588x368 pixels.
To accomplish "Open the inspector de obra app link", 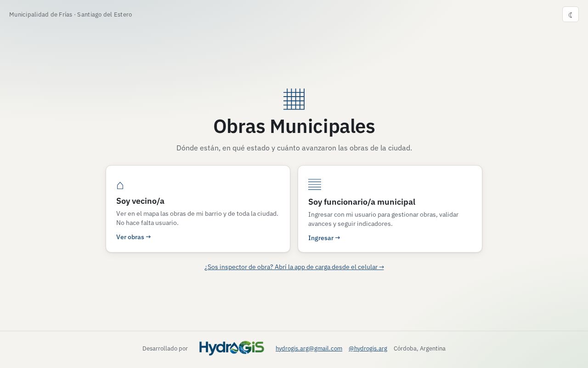I will (294, 267).
